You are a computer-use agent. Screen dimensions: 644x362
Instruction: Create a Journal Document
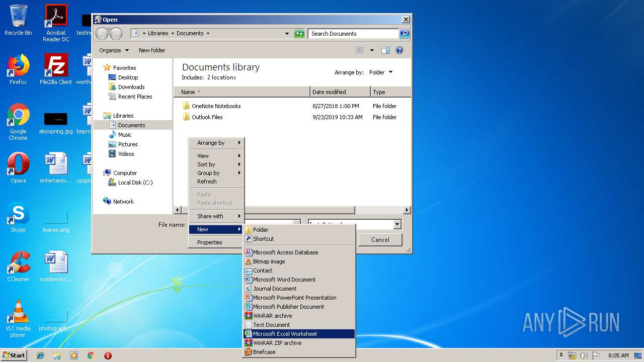299,289
